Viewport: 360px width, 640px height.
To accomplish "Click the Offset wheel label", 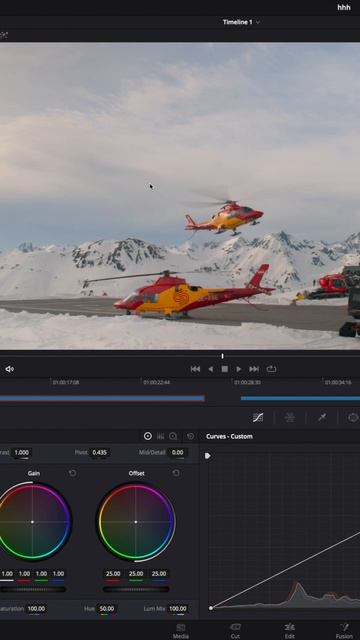I will [x=136, y=473].
